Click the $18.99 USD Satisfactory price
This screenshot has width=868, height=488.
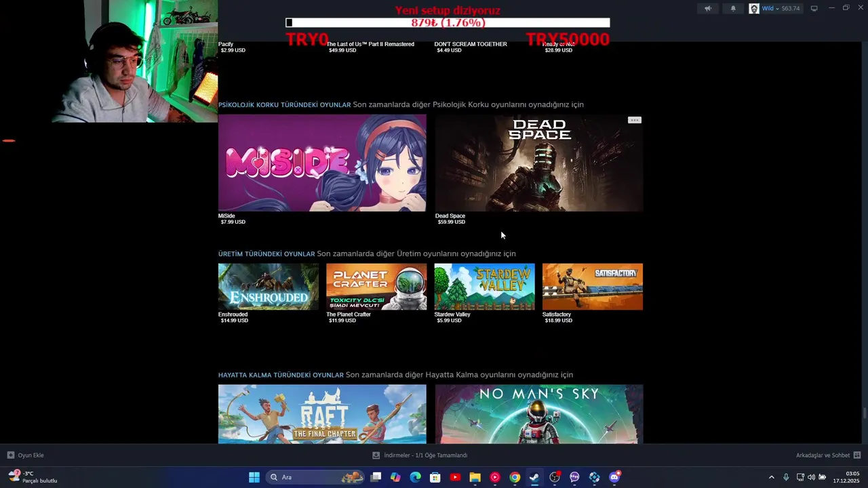coord(559,321)
